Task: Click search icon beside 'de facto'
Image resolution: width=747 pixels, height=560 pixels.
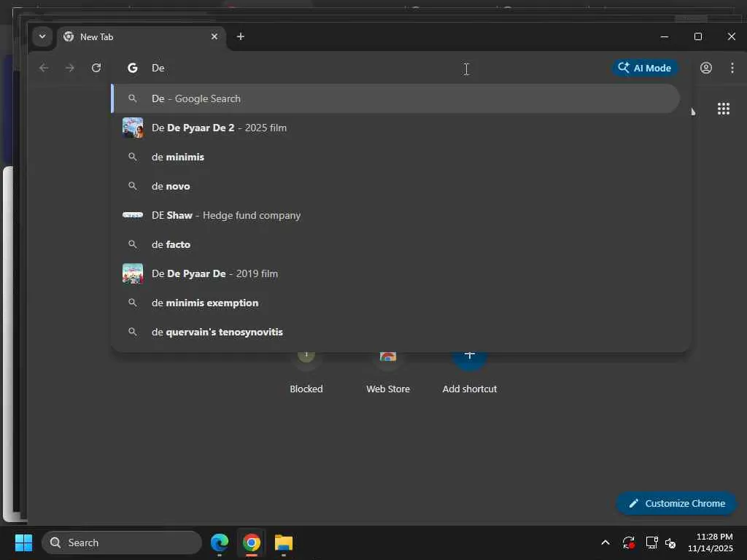Action: point(133,244)
